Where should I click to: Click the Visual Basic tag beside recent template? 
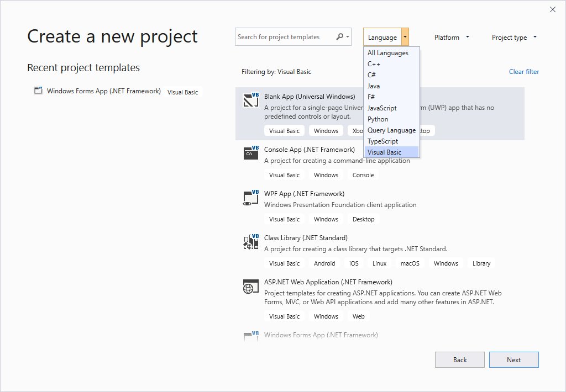coord(182,92)
